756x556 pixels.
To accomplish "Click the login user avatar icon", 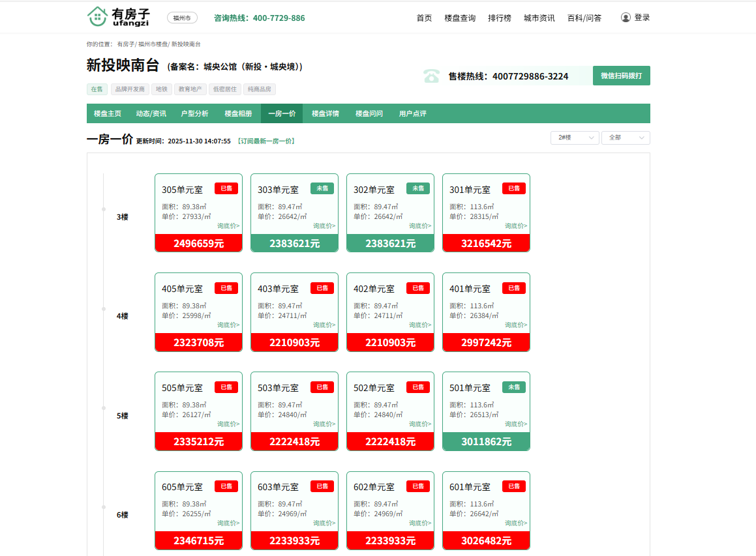I will tap(626, 18).
